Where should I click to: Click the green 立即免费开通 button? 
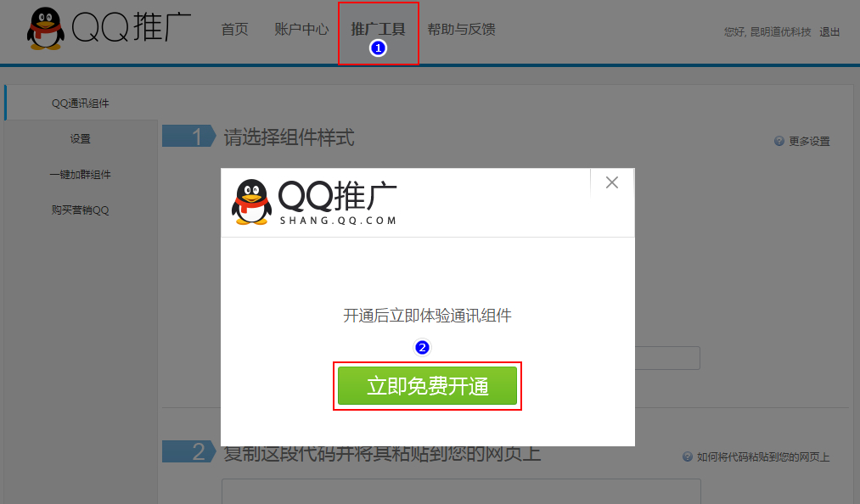click(427, 385)
